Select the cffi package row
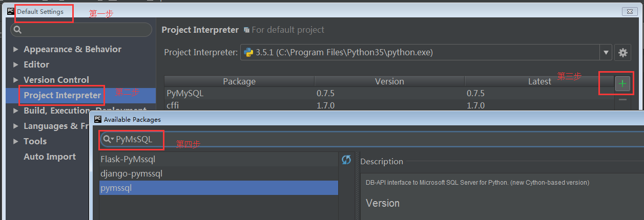This screenshot has height=220, width=644. tap(389, 105)
